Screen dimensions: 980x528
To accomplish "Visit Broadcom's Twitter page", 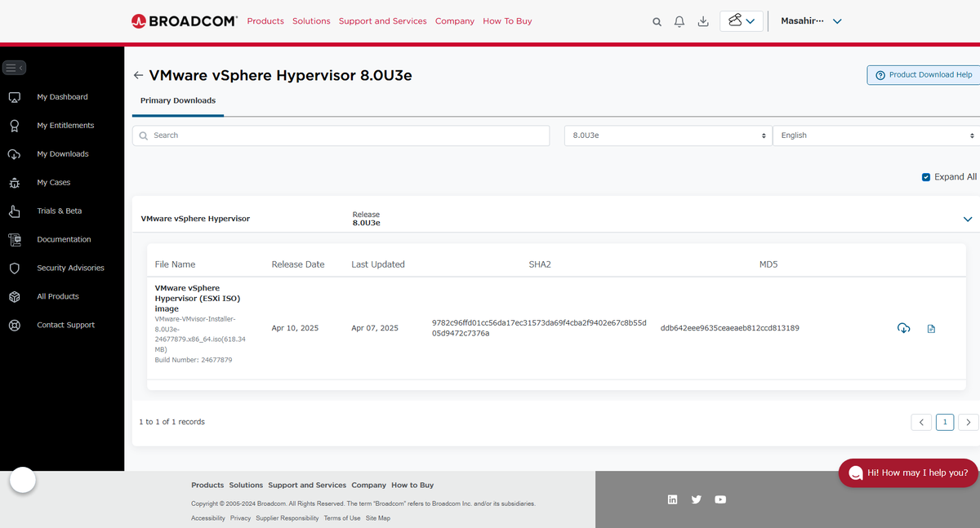I will (696, 499).
